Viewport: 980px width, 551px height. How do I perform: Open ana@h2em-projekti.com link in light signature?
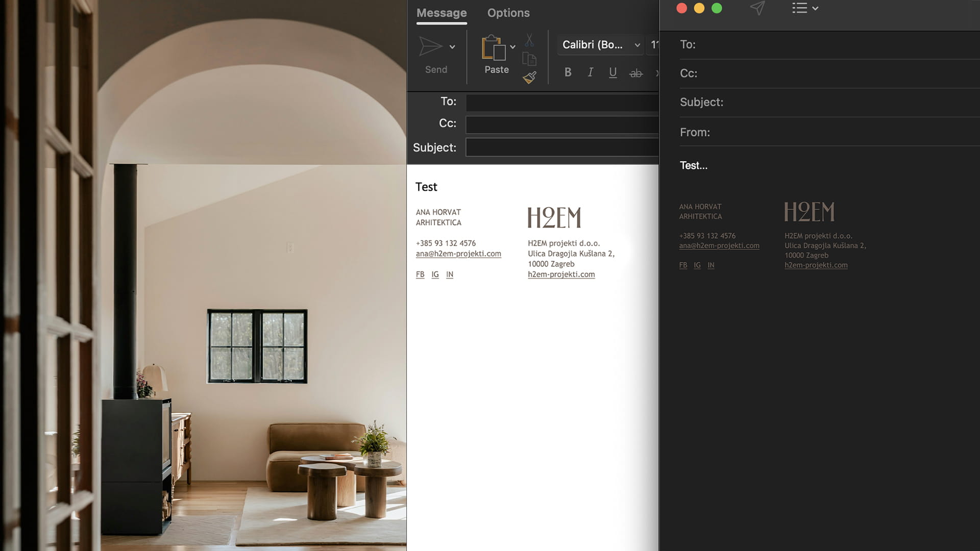point(458,254)
